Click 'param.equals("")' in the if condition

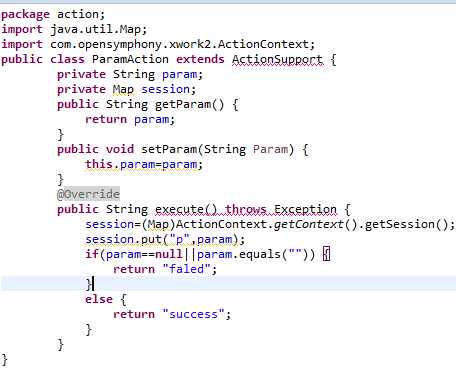pyautogui.click(x=252, y=254)
